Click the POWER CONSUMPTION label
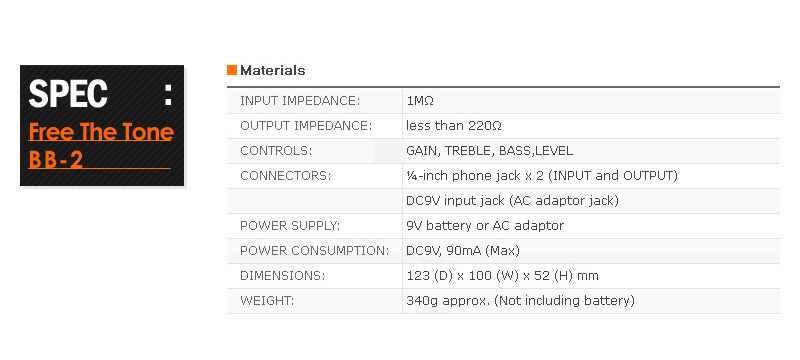 coord(314,251)
